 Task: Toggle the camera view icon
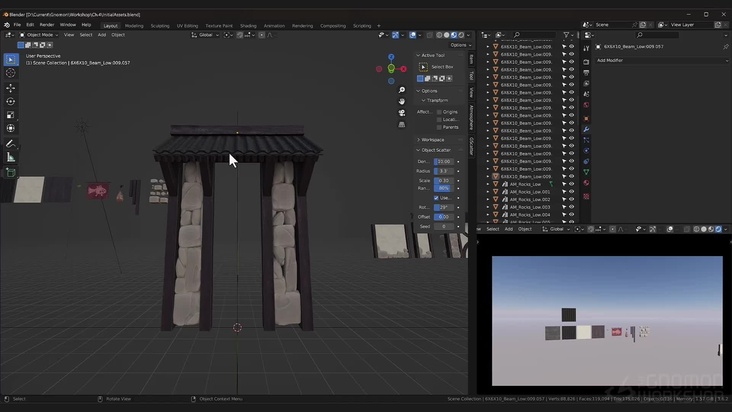click(401, 113)
